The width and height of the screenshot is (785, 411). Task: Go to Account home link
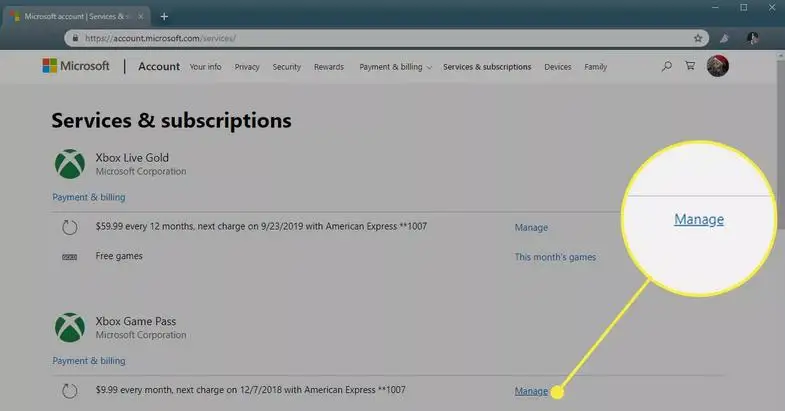pos(159,67)
